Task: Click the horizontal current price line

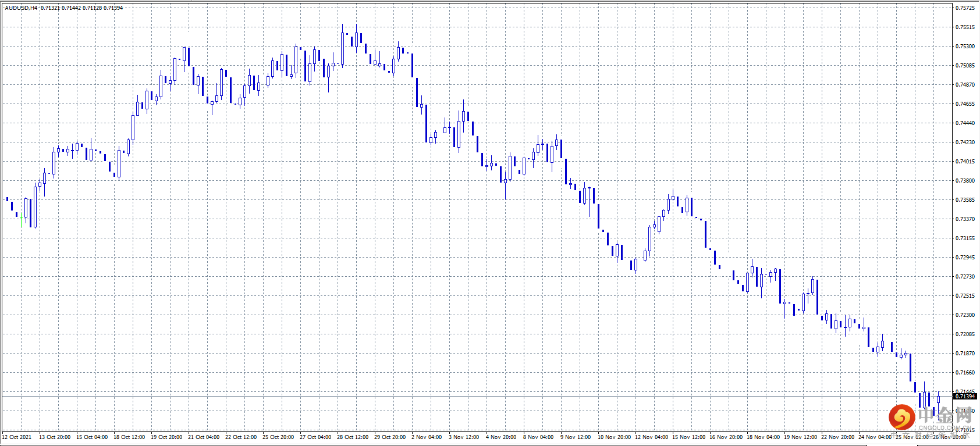Action: (x=466, y=396)
